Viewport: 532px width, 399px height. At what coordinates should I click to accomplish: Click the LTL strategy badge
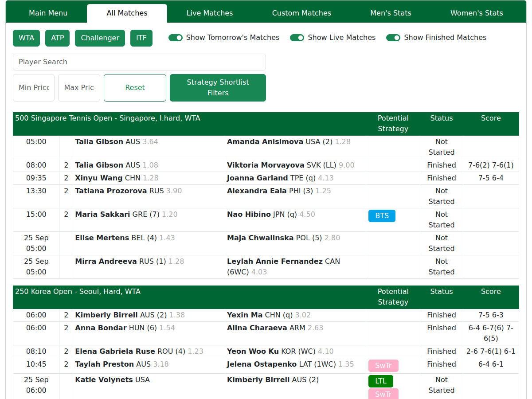381,381
